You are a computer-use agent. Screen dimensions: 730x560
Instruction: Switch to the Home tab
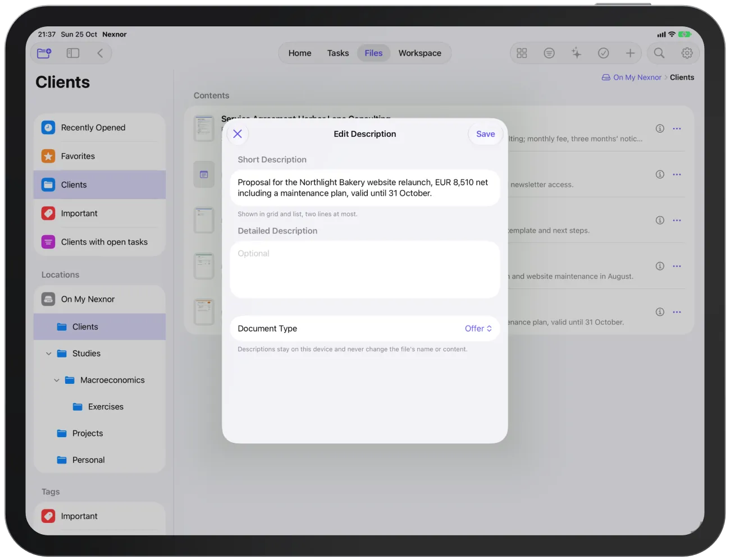(x=300, y=53)
